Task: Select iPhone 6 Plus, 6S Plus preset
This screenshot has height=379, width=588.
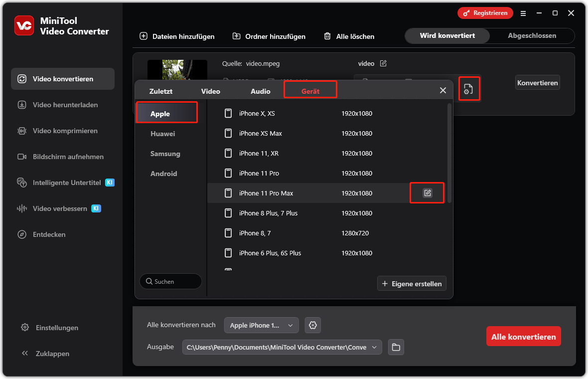Action: pos(326,252)
